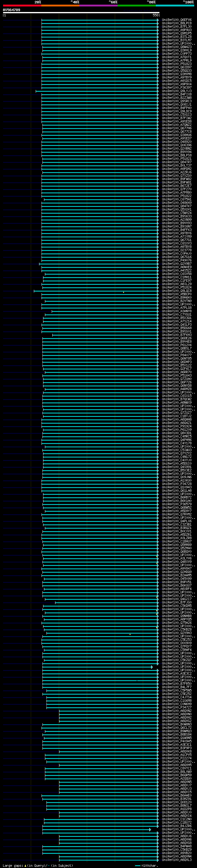Image resolution: width=197 pixels, height=868 pixels.
Task: Select the UniRef100_P51823 label
Action: coord(176,64)
